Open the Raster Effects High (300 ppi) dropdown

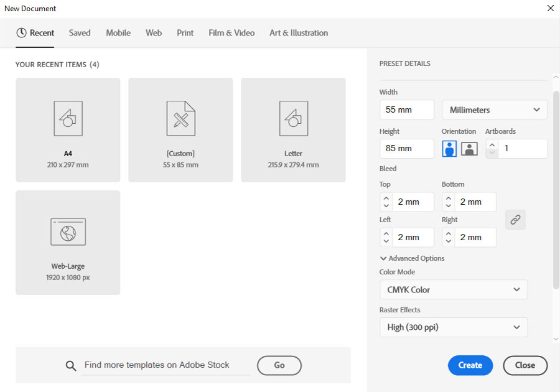click(454, 327)
